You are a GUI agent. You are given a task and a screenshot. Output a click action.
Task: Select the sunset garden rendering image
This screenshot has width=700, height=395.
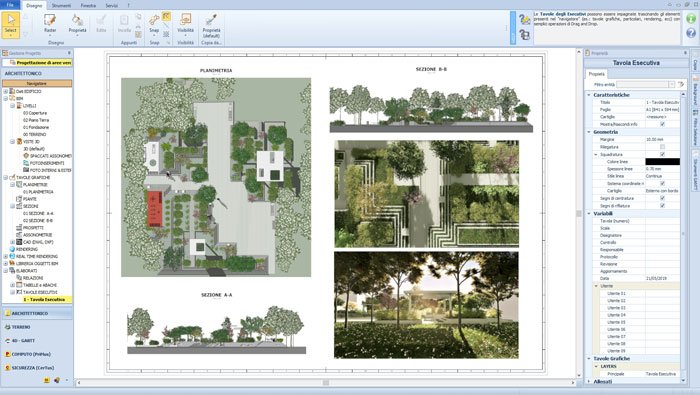click(x=426, y=305)
